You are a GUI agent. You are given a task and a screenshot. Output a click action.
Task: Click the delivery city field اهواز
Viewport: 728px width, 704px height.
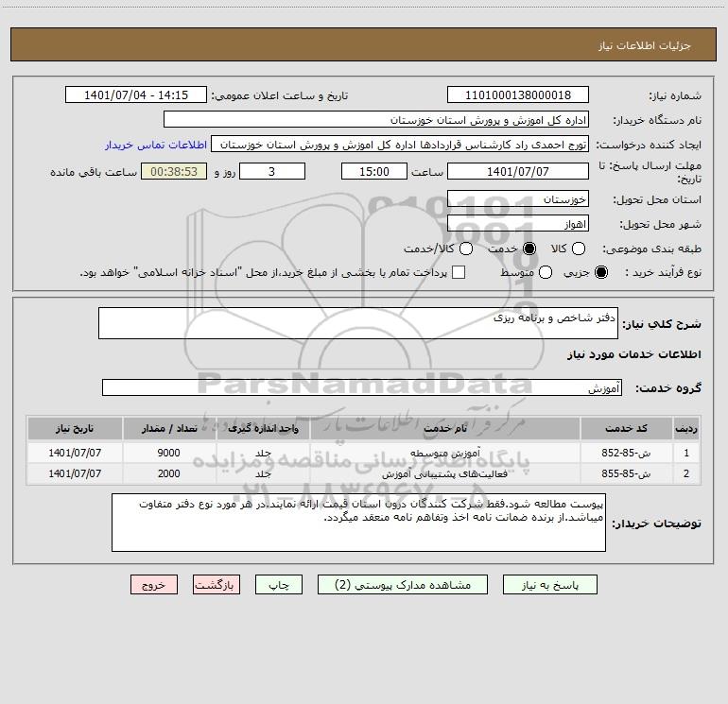(518, 224)
